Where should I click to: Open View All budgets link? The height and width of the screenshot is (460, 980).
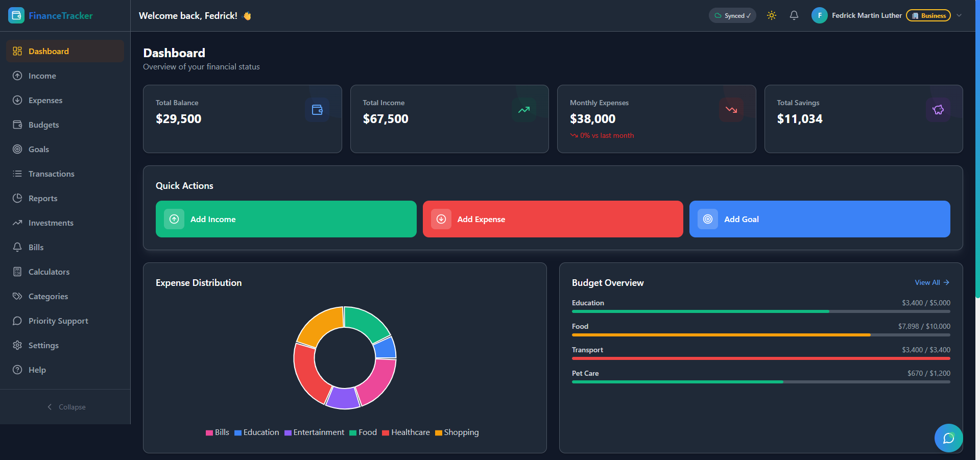(932, 282)
